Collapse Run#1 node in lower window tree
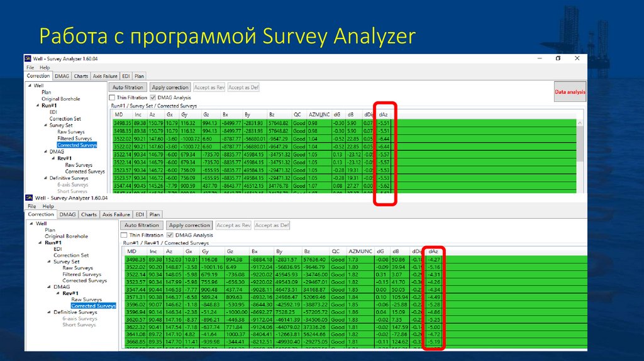 coord(40,243)
